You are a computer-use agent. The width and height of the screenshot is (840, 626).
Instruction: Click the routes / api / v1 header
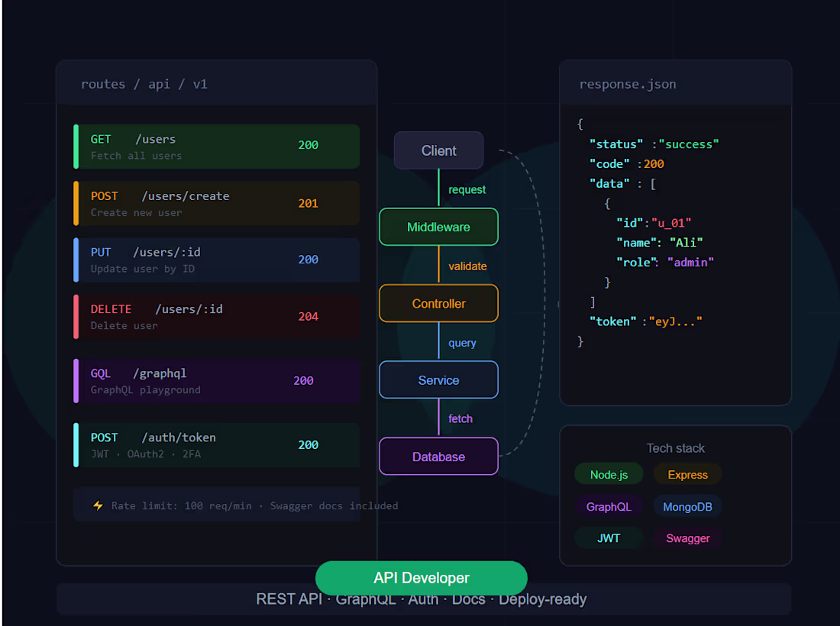coord(144,84)
